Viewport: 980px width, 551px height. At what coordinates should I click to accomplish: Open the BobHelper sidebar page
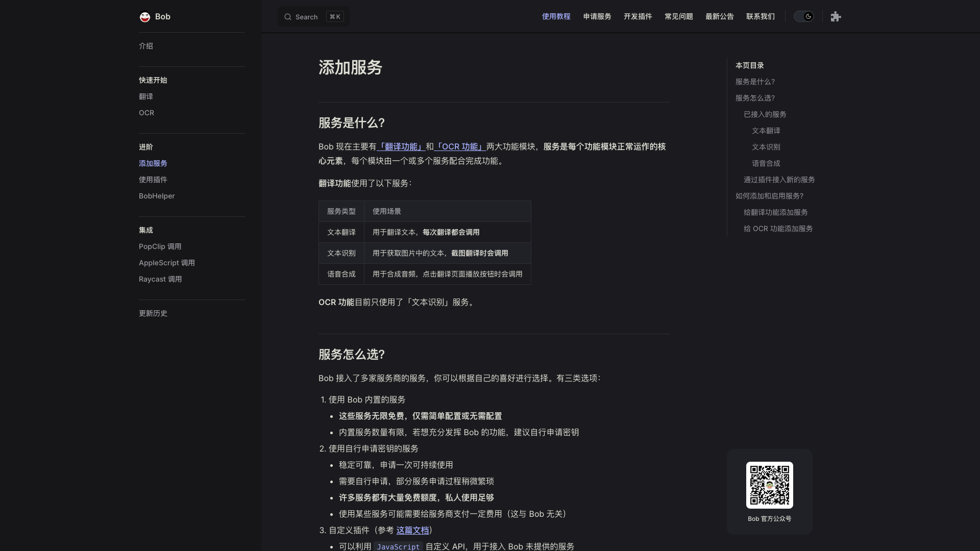tap(157, 196)
